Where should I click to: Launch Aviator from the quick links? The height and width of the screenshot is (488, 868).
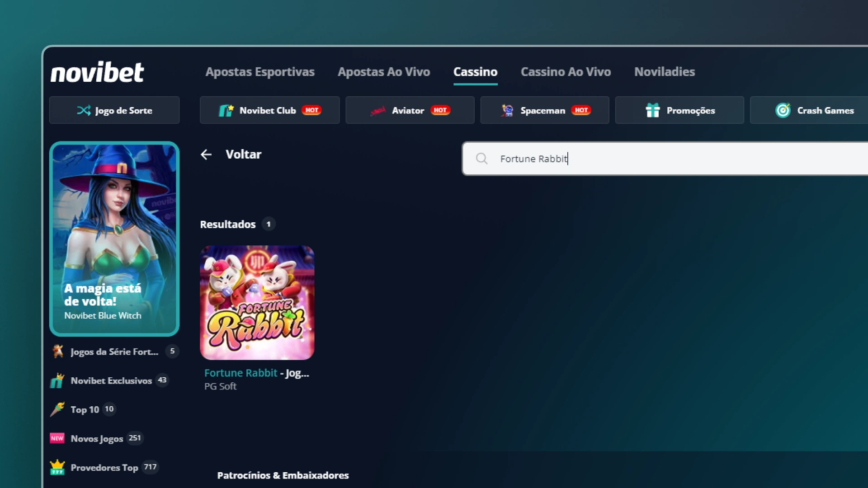click(410, 110)
